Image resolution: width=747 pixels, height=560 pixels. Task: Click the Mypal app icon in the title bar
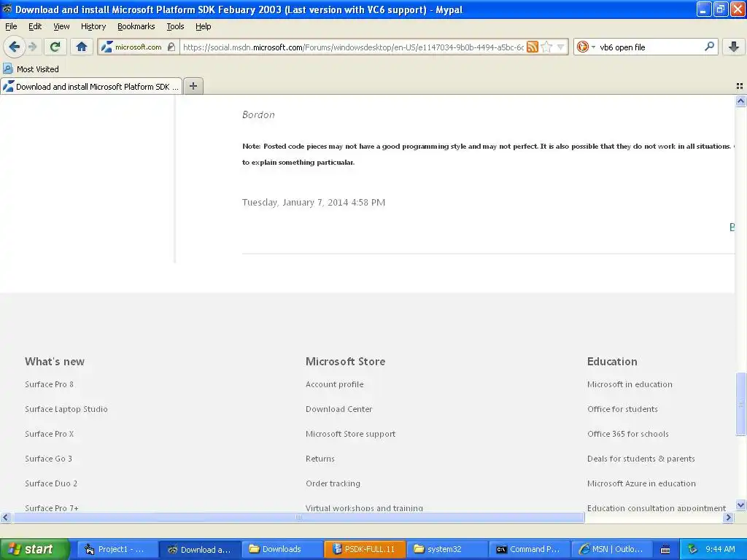click(7, 9)
